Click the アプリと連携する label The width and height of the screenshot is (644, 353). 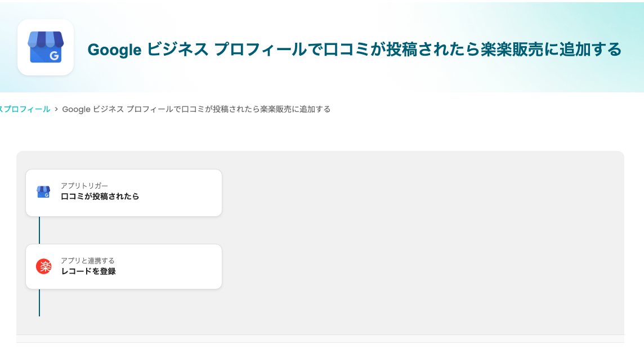87,261
